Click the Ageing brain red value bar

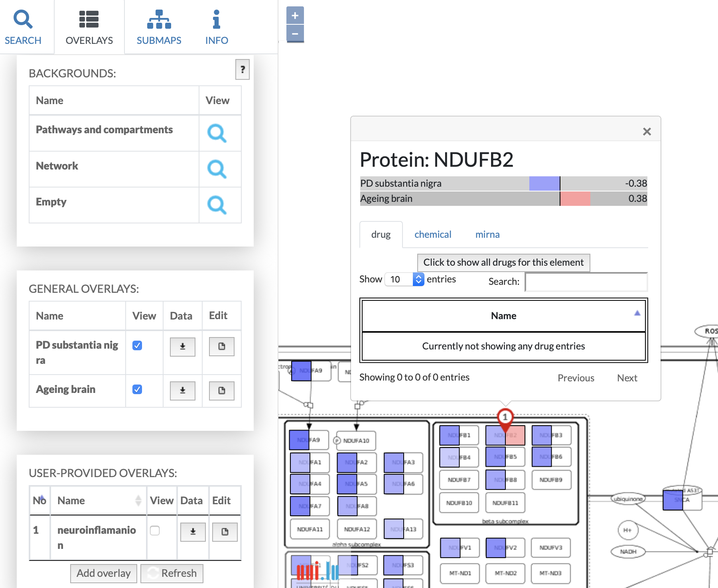coord(575,199)
